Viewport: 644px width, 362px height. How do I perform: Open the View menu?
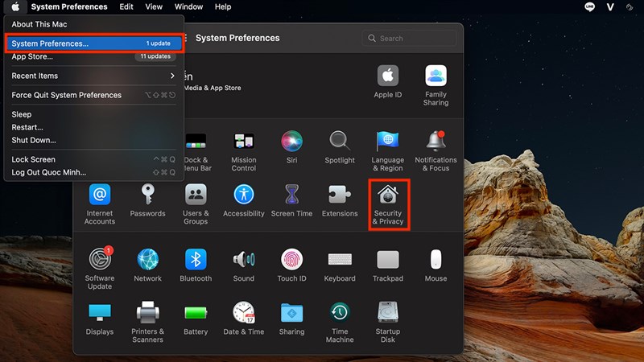(x=154, y=6)
